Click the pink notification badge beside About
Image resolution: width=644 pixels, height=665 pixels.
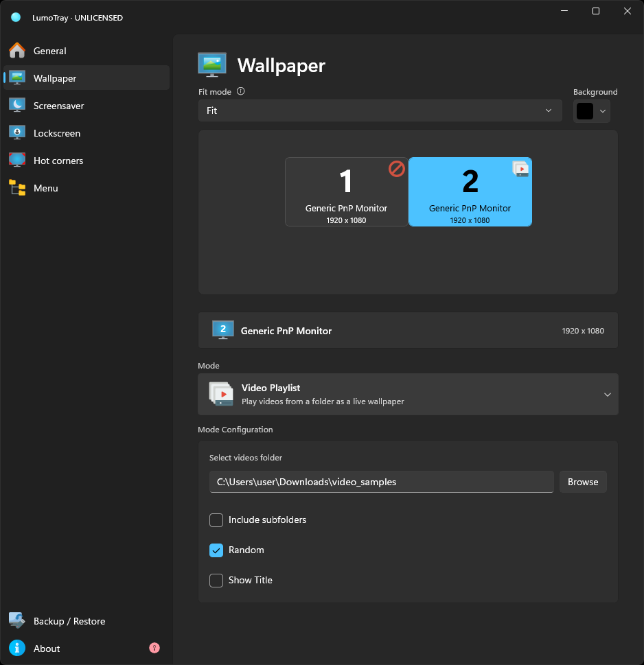pos(154,648)
